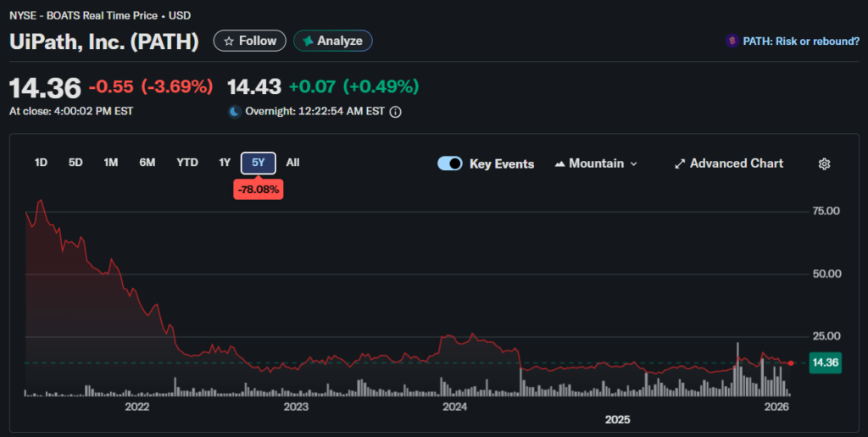Image resolution: width=868 pixels, height=437 pixels.
Task: Click the chart settings gear icon
Action: [x=823, y=163]
